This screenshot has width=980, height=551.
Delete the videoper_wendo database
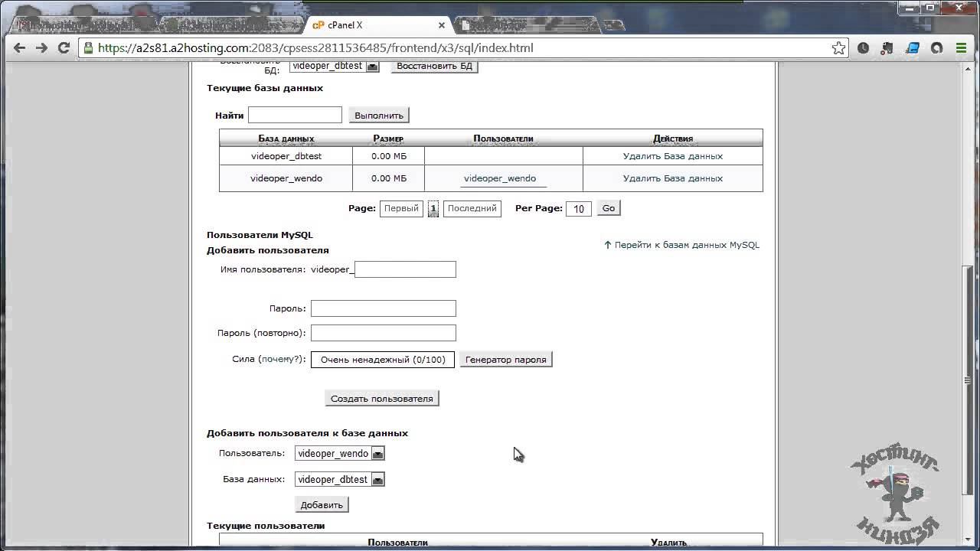click(673, 178)
